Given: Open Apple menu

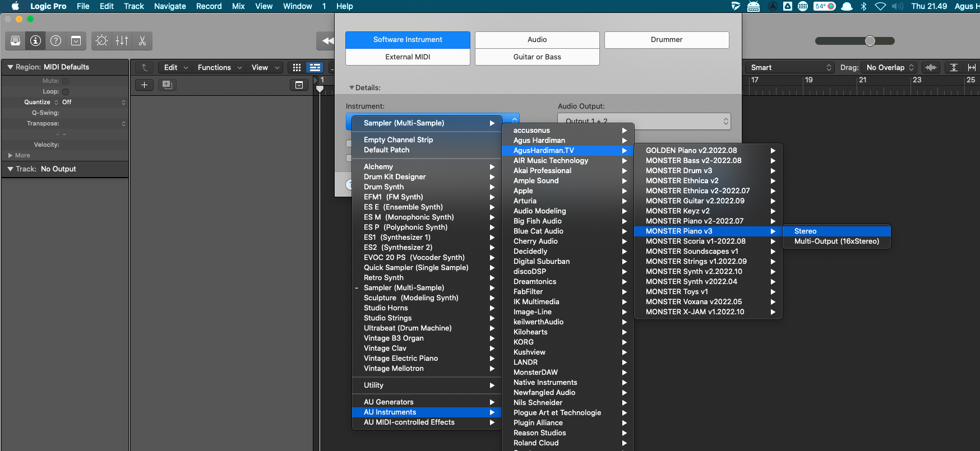Looking at the screenshot, I should tap(15, 6).
